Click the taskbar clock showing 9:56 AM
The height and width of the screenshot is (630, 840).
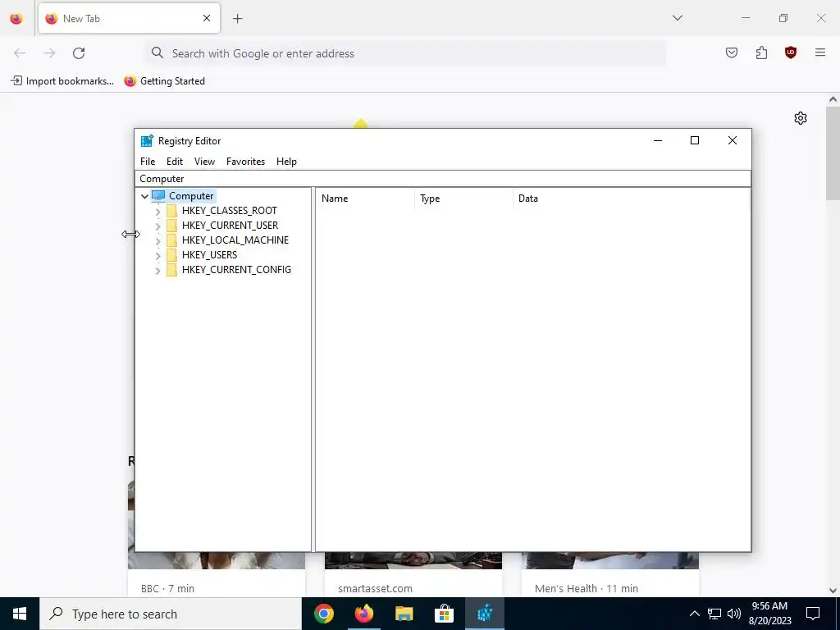point(769,614)
